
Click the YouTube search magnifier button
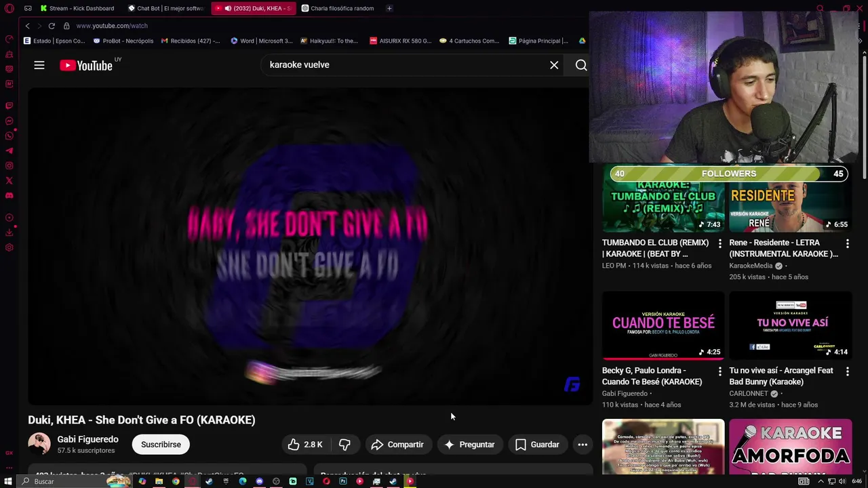coord(581,65)
